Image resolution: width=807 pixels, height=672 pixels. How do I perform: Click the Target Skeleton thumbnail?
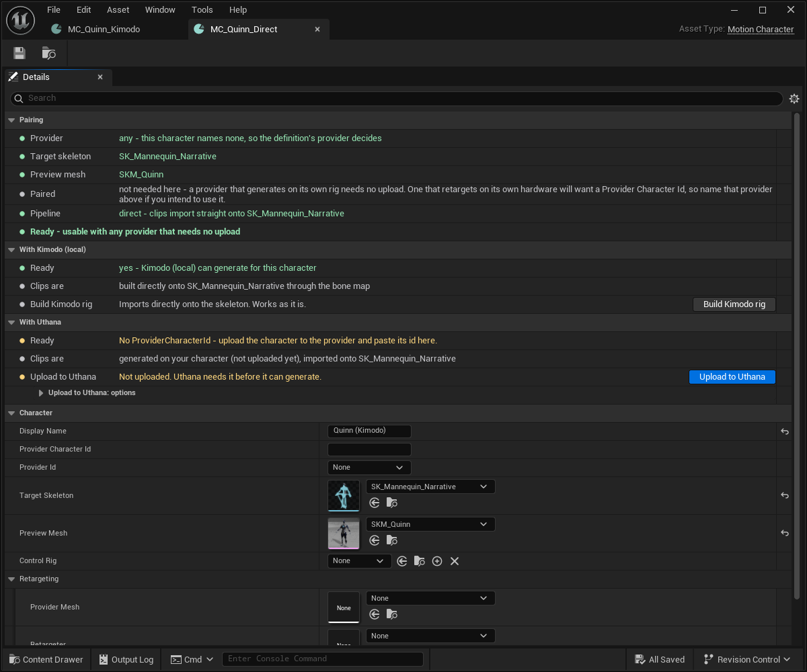(x=344, y=495)
